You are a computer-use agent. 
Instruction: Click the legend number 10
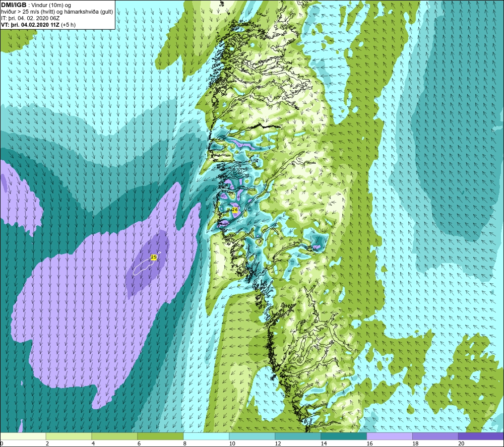232,444
